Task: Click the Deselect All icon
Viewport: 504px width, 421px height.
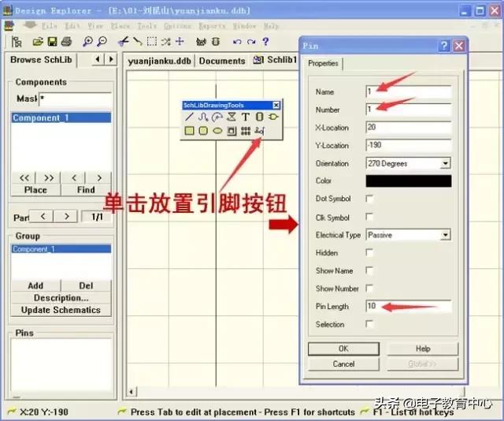Action: (166, 42)
